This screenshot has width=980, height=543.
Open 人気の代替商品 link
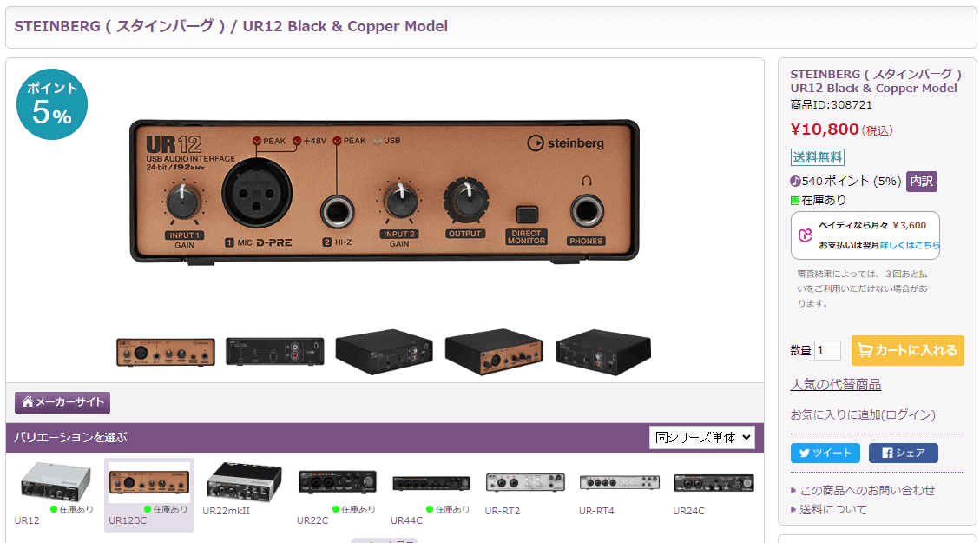pos(836,385)
